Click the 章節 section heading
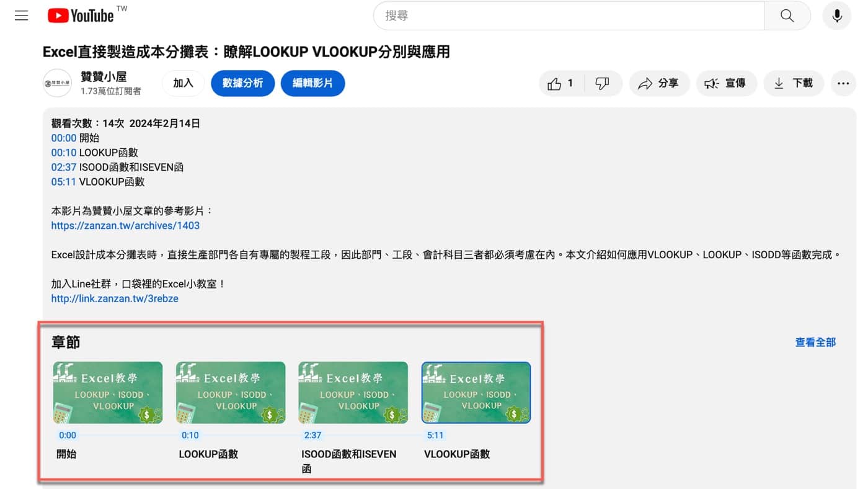Image resolution: width=868 pixels, height=489 pixels. [66, 342]
